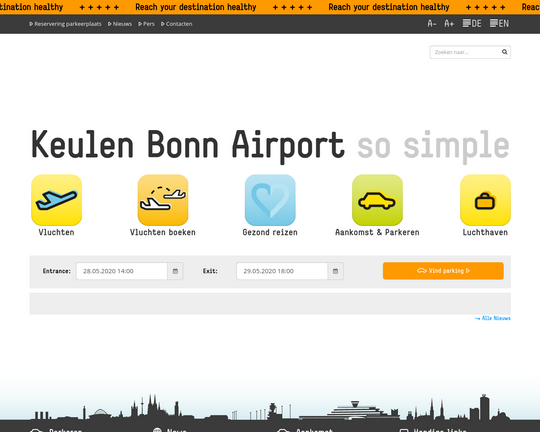The image size is (540, 432).
Task: Open the Aankomst & Parkeren car icon
Action: (377, 200)
